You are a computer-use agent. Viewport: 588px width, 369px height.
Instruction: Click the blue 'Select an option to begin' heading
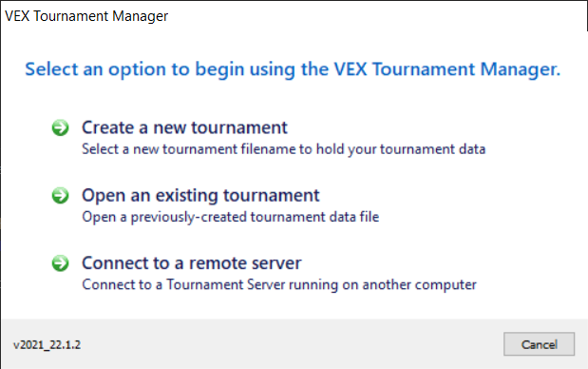[293, 69]
